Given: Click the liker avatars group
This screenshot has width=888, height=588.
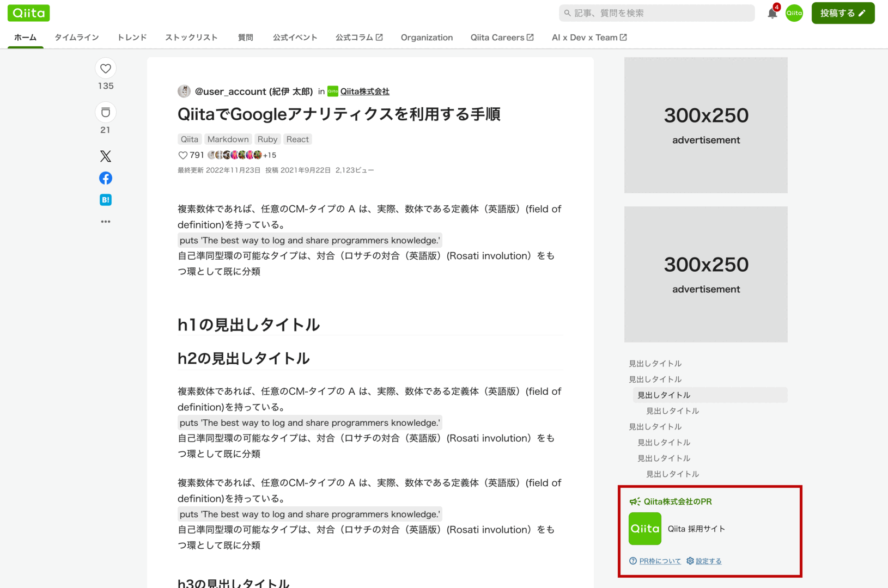Looking at the screenshot, I should click(235, 155).
